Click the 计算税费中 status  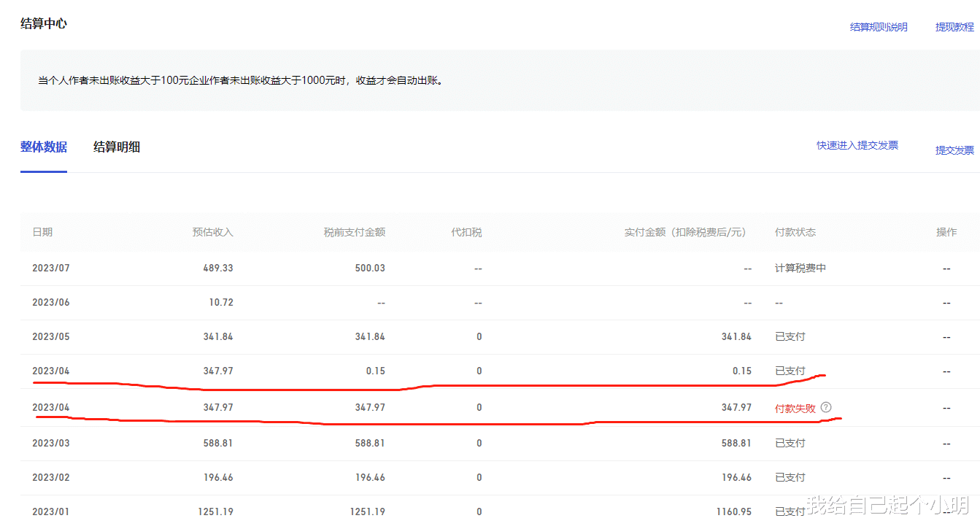pyautogui.click(x=800, y=268)
